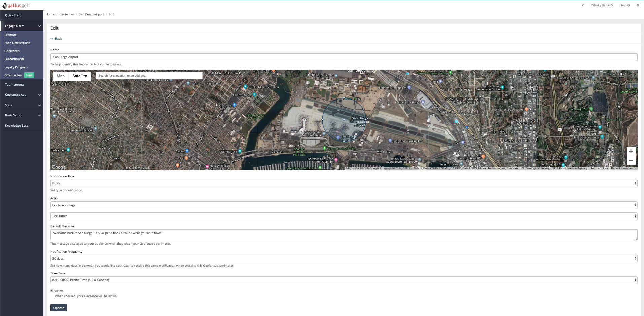The width and height of the screenshot is (644, 316).
Task: Go to Home via the breadcrumb
Action: tap(50, 14)
